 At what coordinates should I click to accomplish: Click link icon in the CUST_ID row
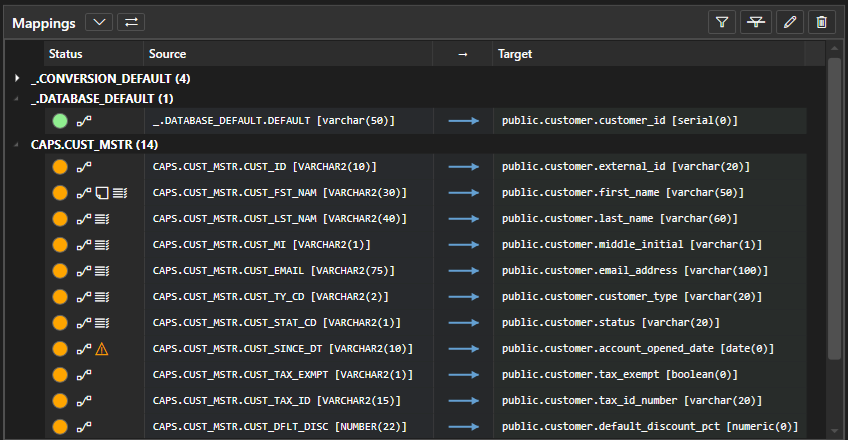coord(84,167)
